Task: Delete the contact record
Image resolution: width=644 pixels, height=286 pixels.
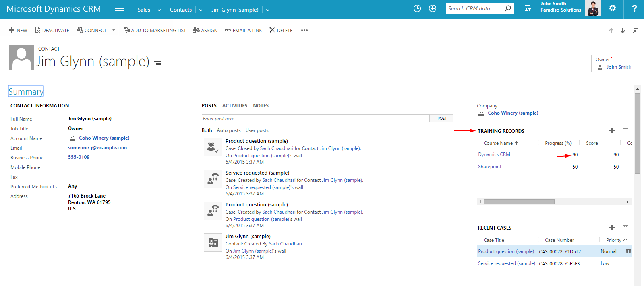Action: point(281,30)
